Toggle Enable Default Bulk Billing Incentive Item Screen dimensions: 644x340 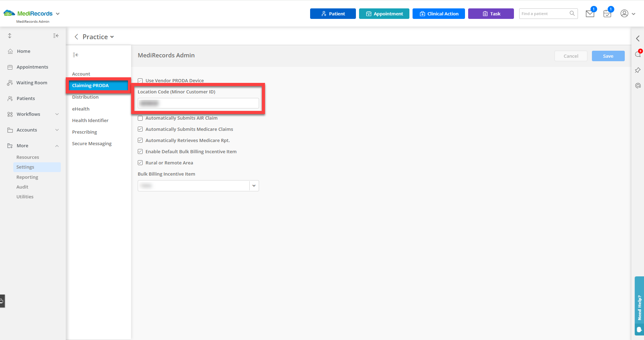140,151
